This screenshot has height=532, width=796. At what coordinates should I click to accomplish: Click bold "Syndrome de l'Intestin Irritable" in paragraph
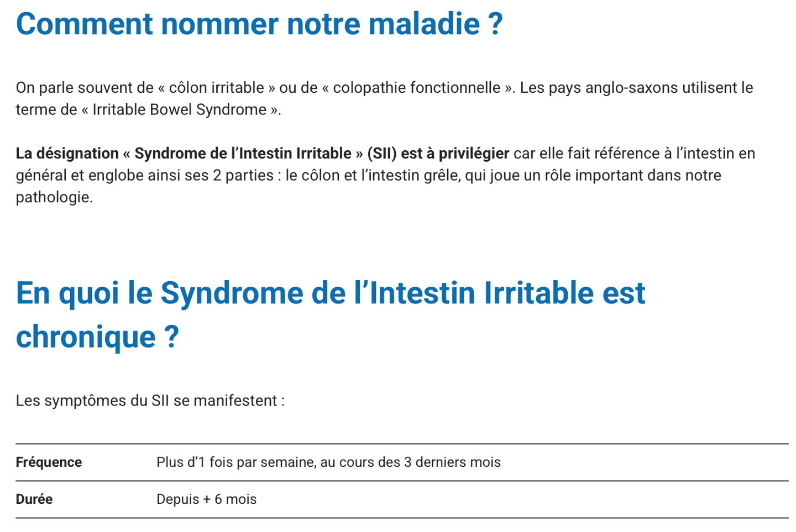click(243, 153)
